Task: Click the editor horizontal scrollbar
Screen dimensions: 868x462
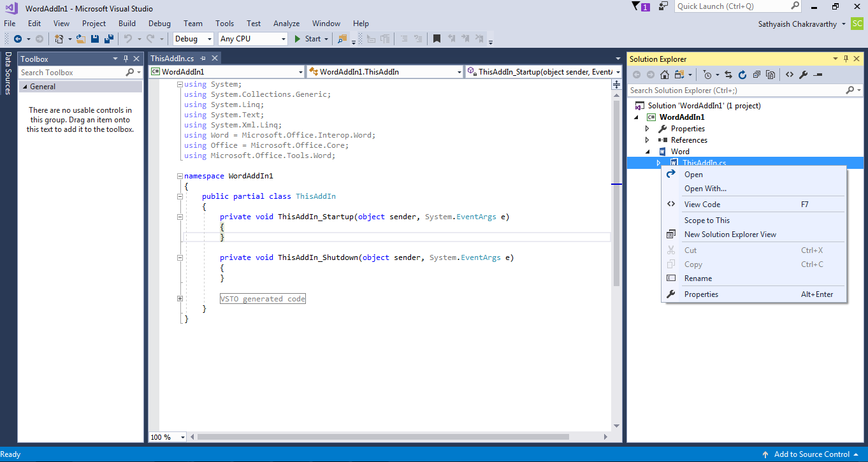Action: [x=382, y=437]
